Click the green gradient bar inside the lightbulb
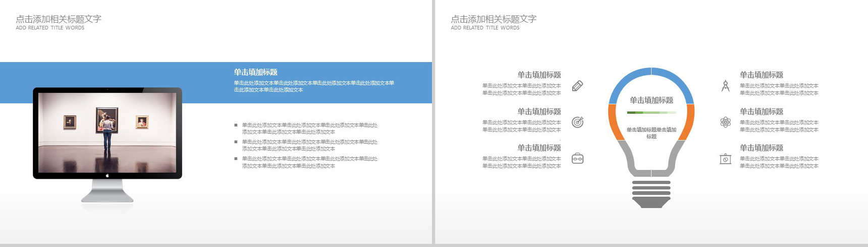The width and height of the screenshot is (868, 247). 651,112
